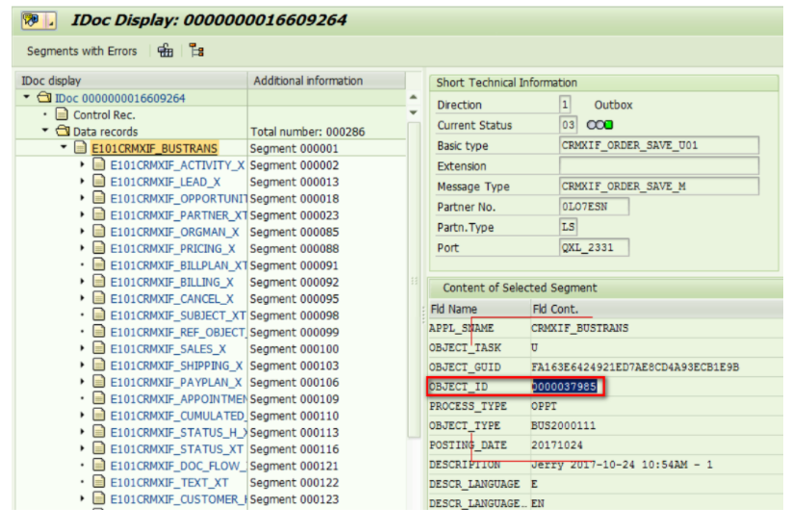The width and height of the screenshot is (791, 532).
Task: Open the E101CRMXIF_STATUS_XT segment link
Action: pyautogui.click(x=176, y=449)
